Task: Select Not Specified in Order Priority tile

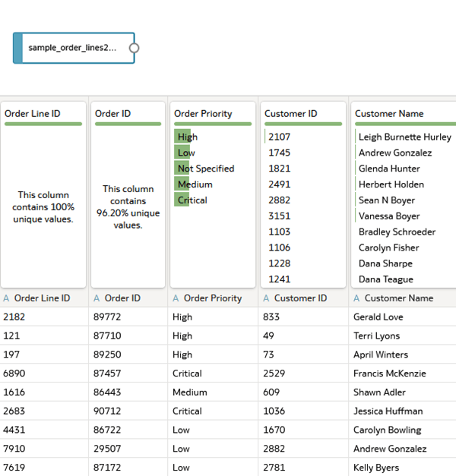Action: (x=206, y=169)
